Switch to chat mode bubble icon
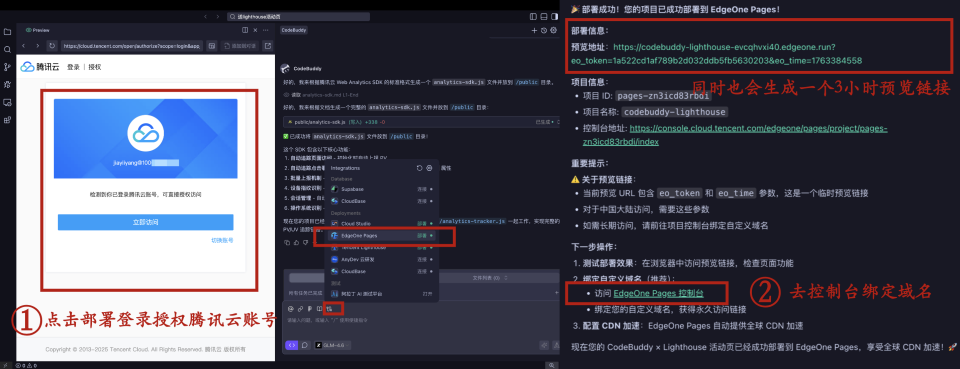The height and width of the screenshot is (369, 960). pos(304,345)
